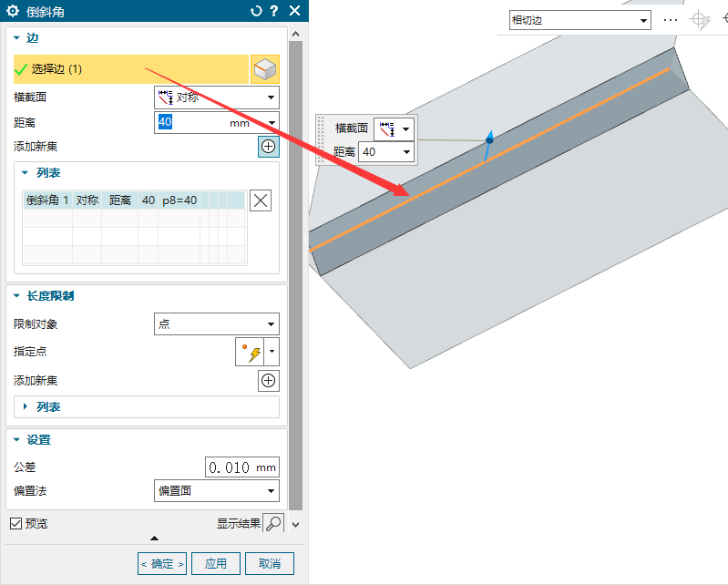Click the select edge cube icon

[264, 70]
